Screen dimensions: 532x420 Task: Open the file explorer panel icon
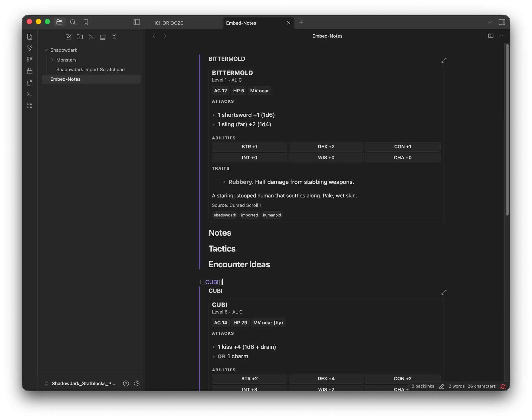59,22
